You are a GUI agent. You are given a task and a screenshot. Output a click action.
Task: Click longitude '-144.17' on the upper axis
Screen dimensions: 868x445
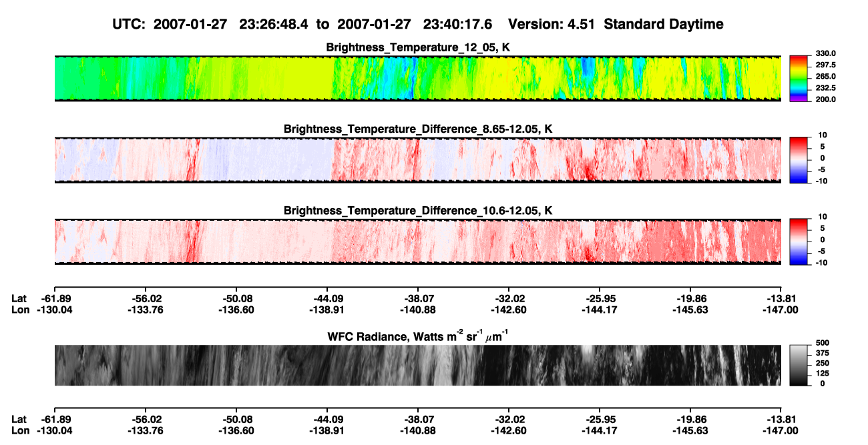[599, 310]
